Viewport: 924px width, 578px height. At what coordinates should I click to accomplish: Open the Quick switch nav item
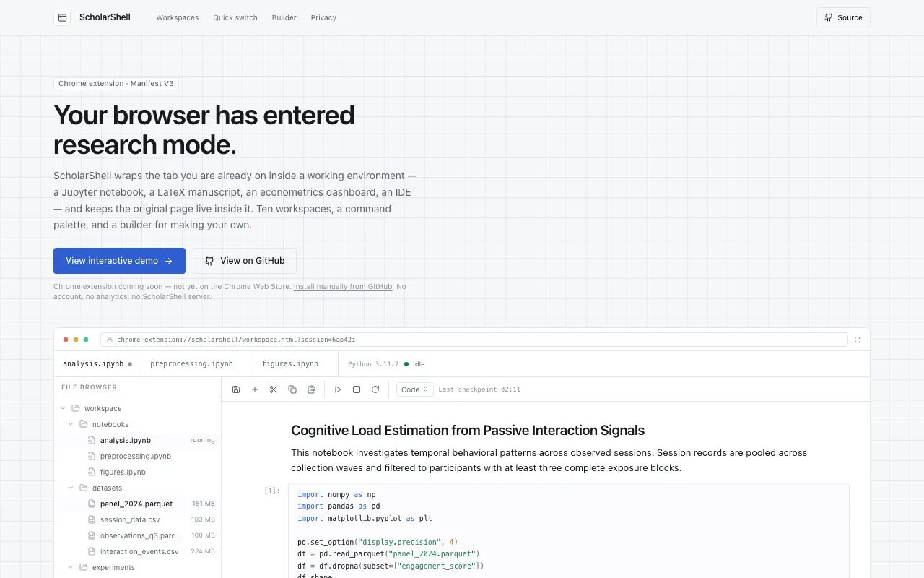point(235,17)
